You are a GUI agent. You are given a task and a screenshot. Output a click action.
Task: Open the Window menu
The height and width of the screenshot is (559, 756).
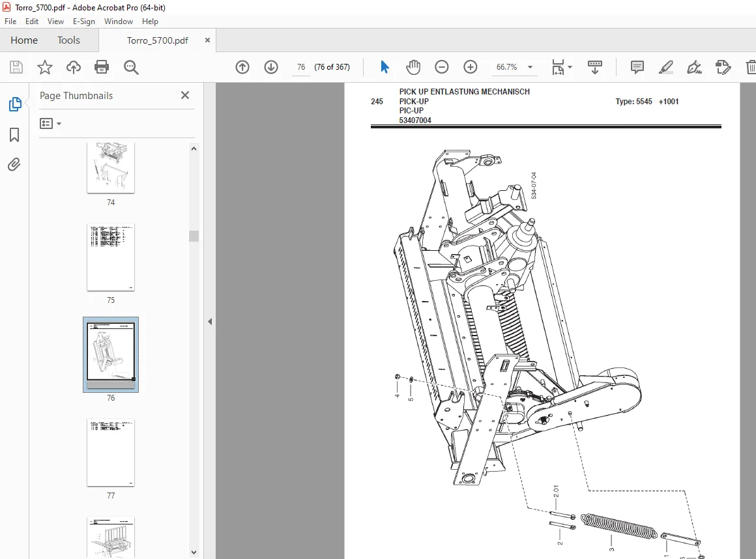pyautogui.click(x=119, y=21)
